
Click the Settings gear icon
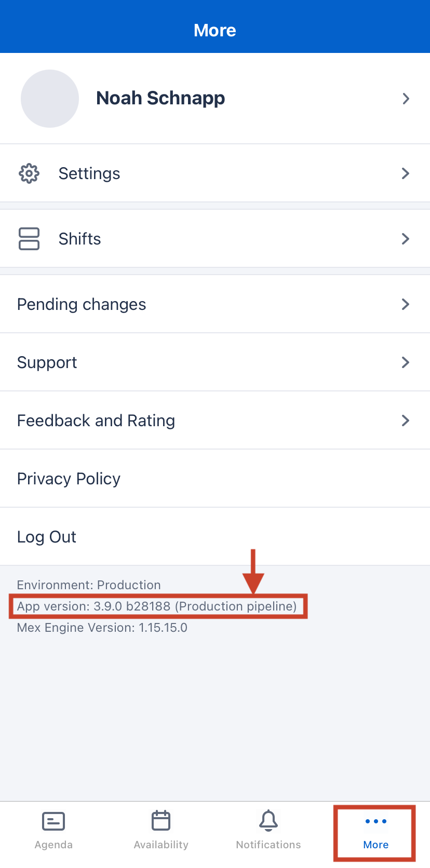click(x=29, y=173)
